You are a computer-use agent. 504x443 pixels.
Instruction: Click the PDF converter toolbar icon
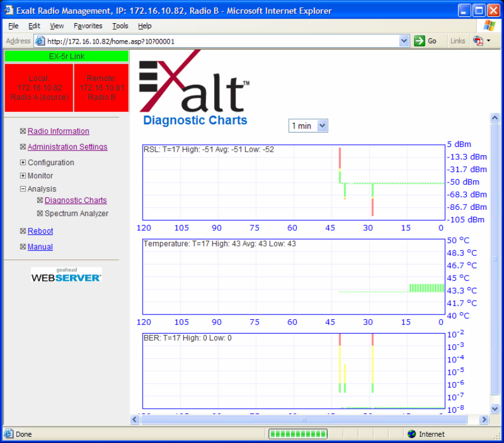coord(478,41)
